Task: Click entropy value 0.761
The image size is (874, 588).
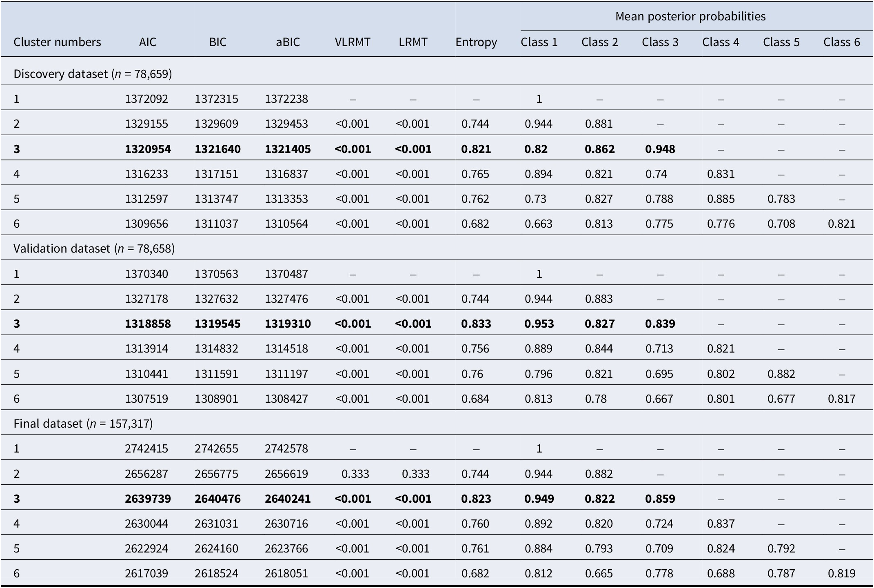Action: (x=475, y=548)
